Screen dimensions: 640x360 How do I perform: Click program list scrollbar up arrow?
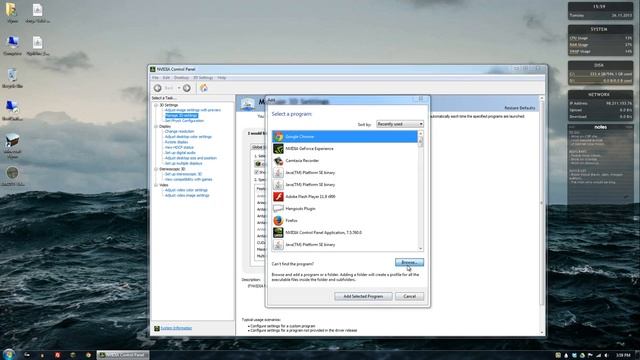coord(420,133)
